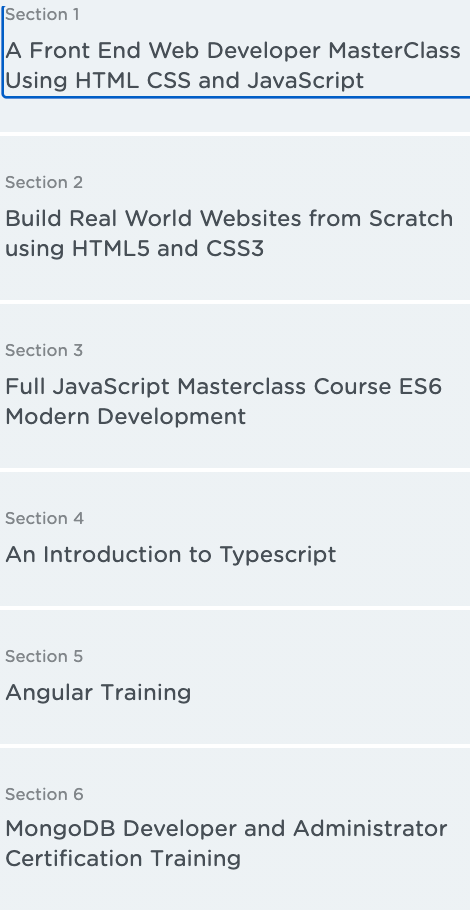The image size is (470, 910).
Task: Open 'Full JavaScript Masterclass Course ES6' line
Action: coord(223,387)
